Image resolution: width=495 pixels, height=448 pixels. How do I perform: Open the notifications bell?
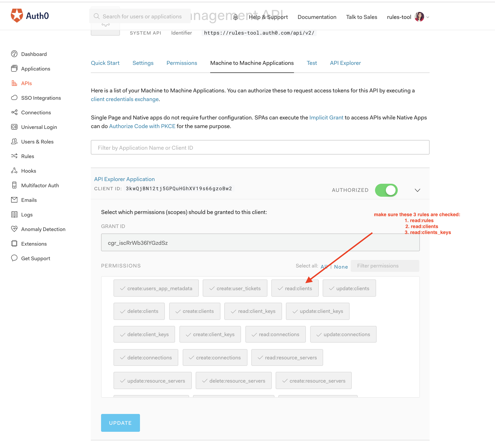pyautogui.click(x=236, y=17)
